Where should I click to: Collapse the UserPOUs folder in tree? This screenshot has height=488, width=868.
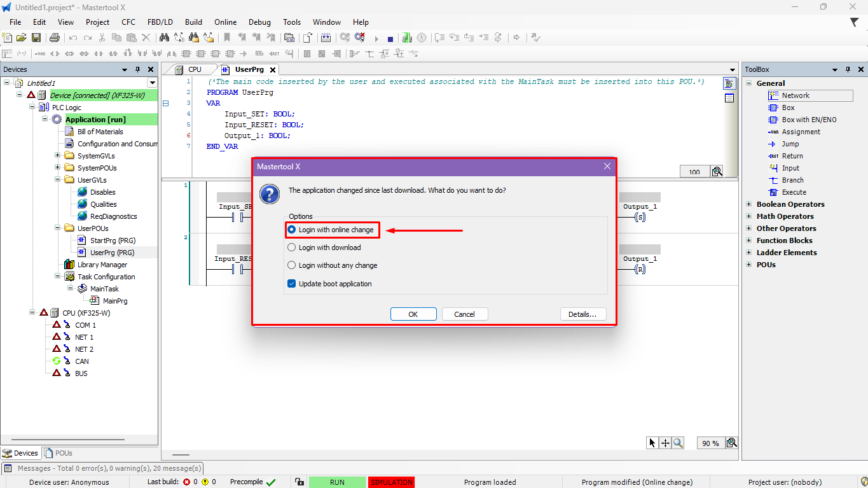58,228
